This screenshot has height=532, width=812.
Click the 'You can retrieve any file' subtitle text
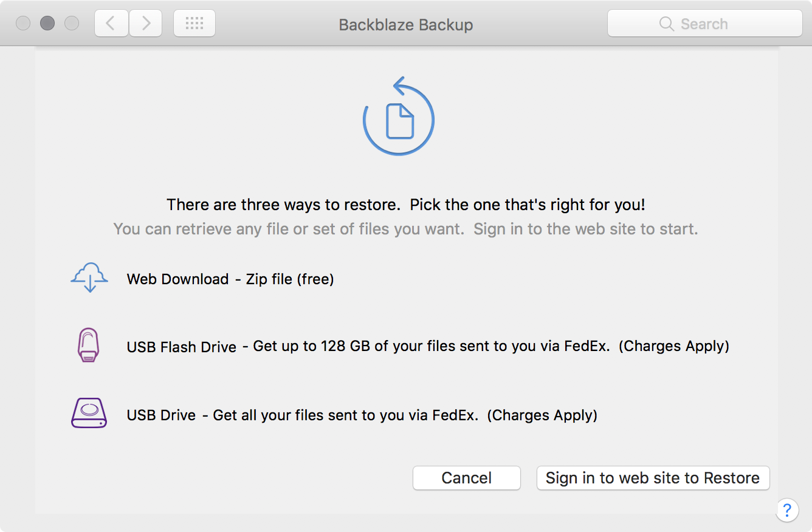tap(405, 230)
